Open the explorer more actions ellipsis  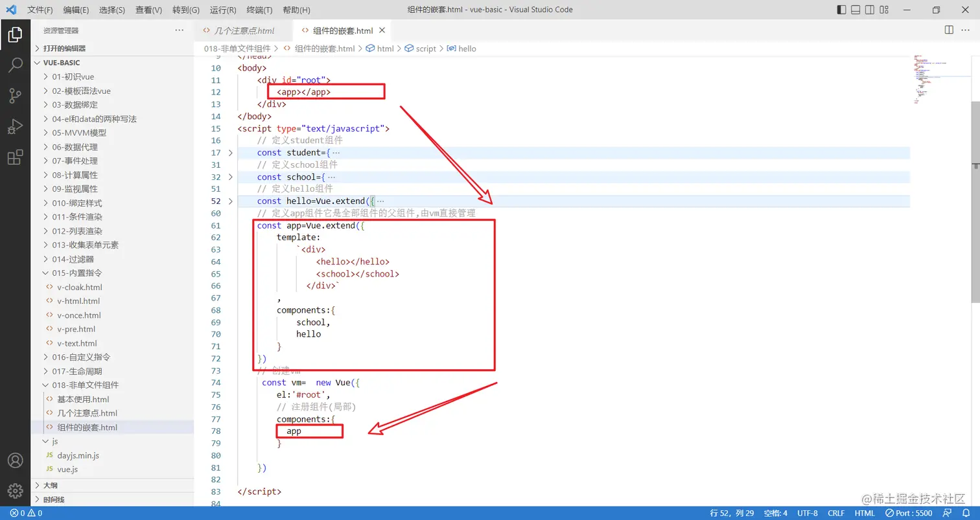[x=180, y=30]
